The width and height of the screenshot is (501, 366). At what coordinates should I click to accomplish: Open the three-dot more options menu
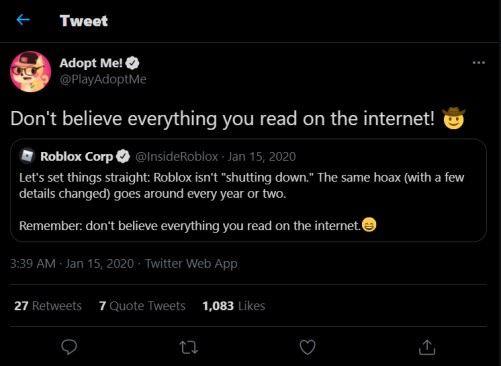point(479,62)
